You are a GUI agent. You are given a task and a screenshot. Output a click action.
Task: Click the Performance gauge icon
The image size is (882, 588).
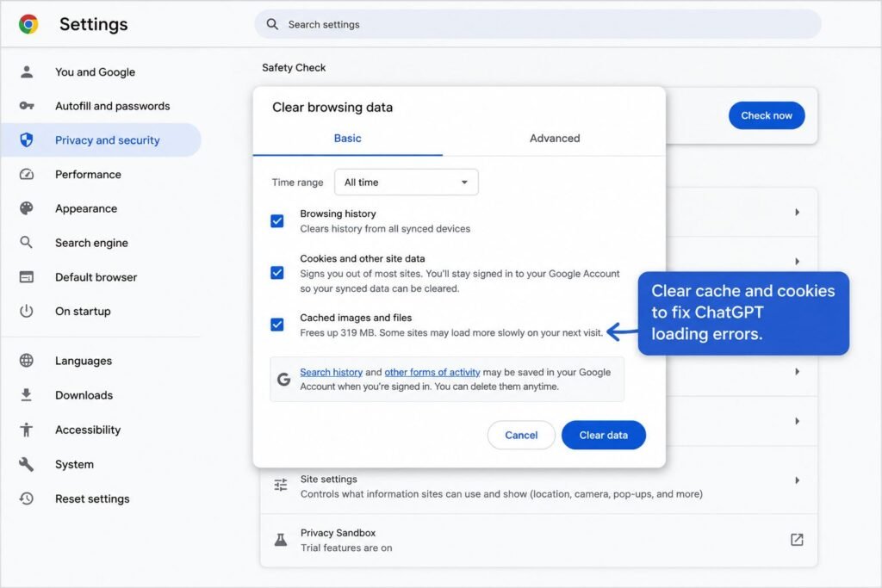27,174
